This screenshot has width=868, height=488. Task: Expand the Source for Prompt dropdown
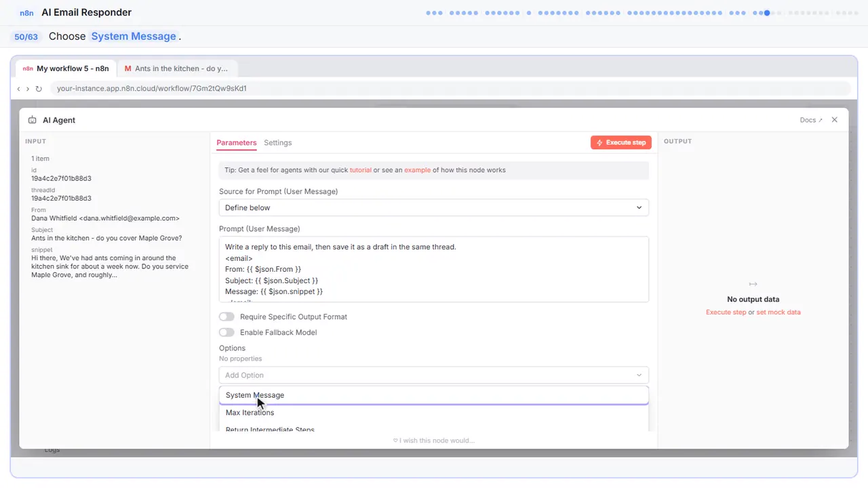pyautogui.click(x=434, y=207)
